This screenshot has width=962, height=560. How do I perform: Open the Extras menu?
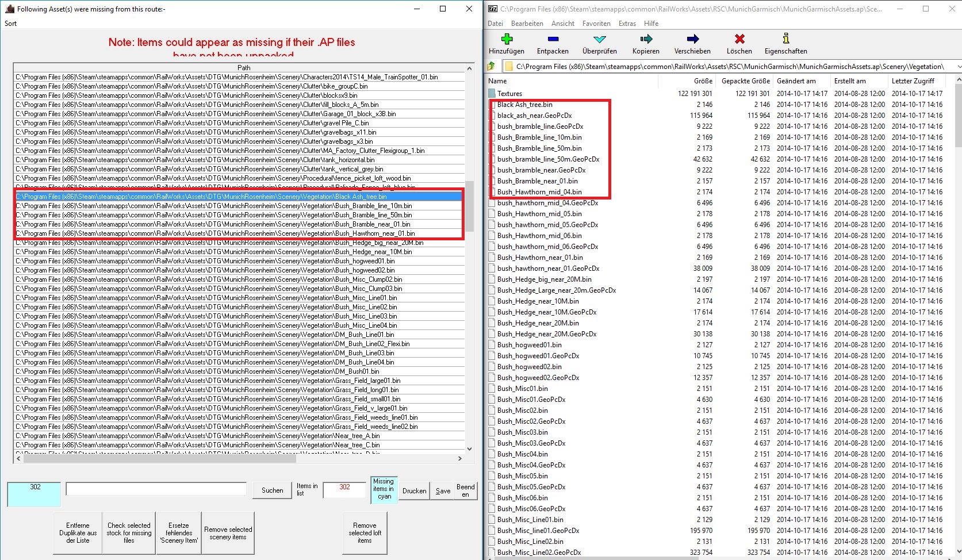coord(627,24)
